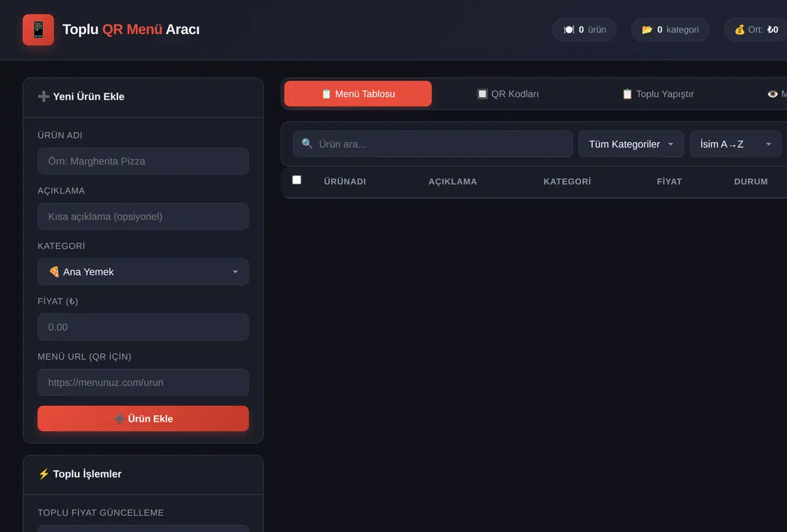Click the Toplu QR Menü Aracı title
The height and width of the screenshot is (532, 787).
[x=131, y=30]
